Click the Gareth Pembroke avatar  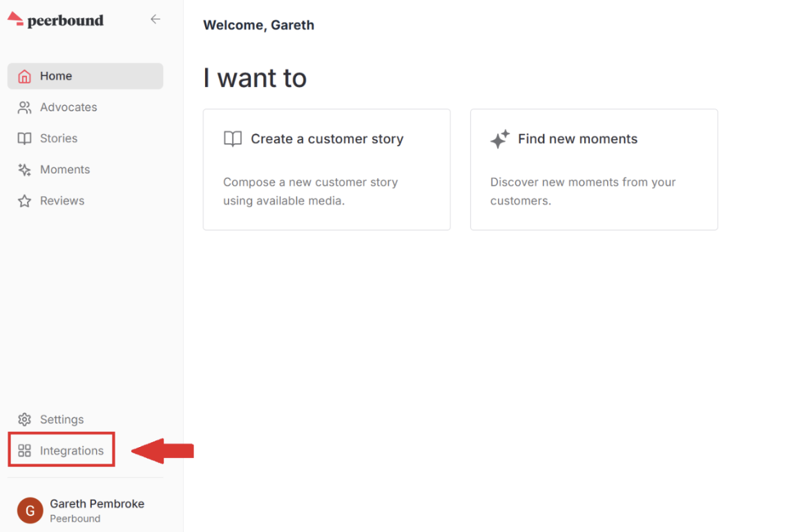click(30, 511)
